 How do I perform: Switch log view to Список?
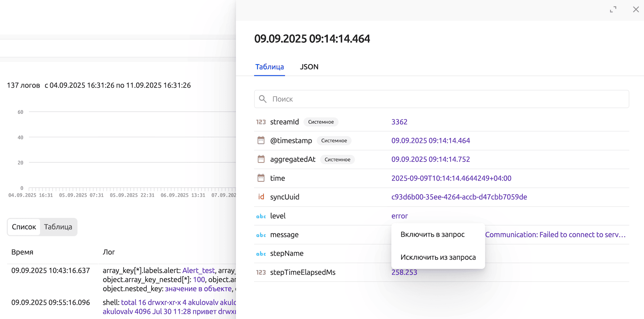[x=24, y=227]
